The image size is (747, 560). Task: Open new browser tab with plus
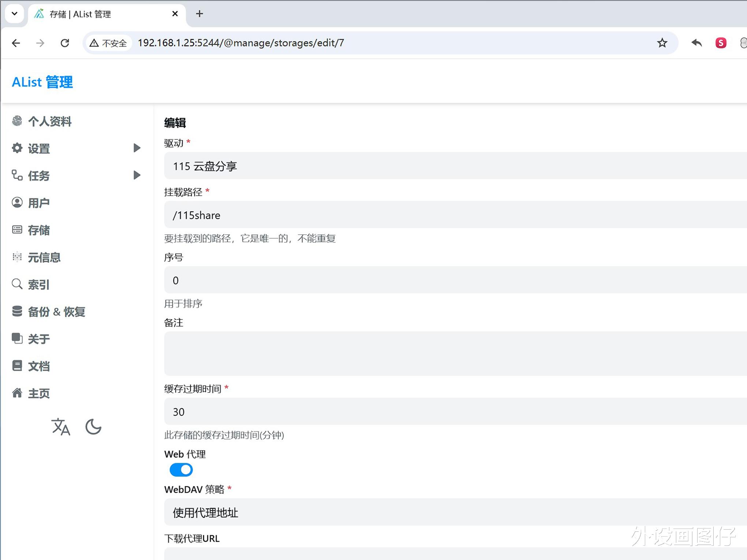(x=199, y=14)
